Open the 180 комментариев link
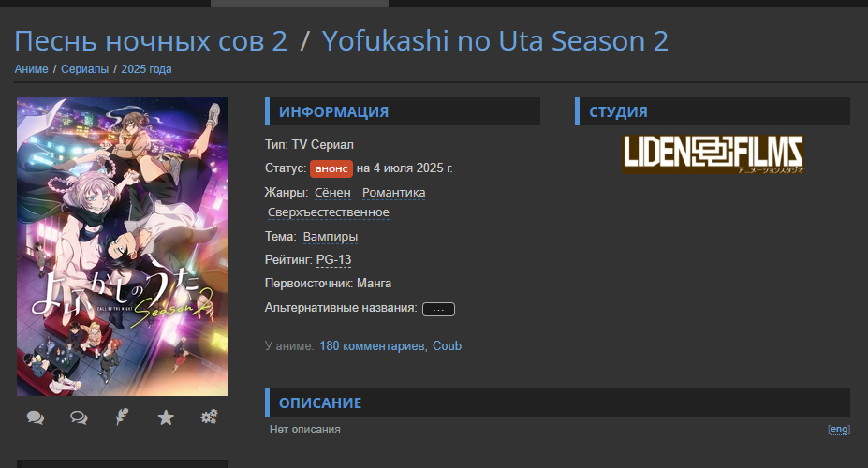The image size is (868, 468). 372,345
